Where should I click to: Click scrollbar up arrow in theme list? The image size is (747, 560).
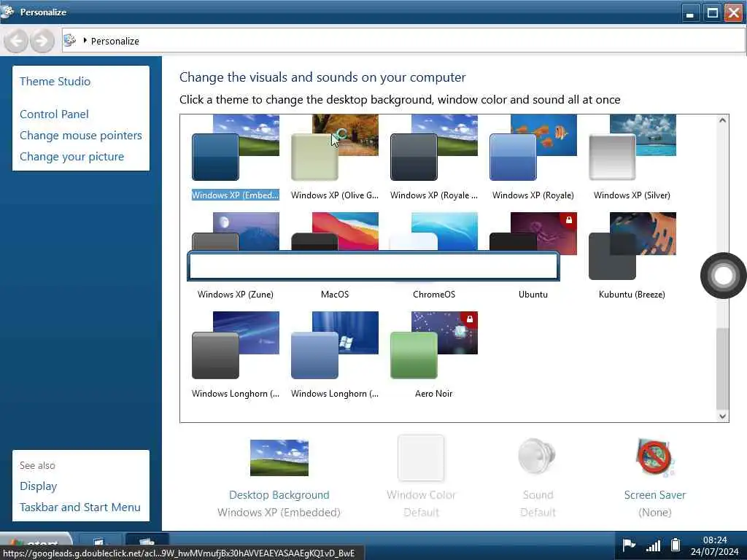point(722,120)
